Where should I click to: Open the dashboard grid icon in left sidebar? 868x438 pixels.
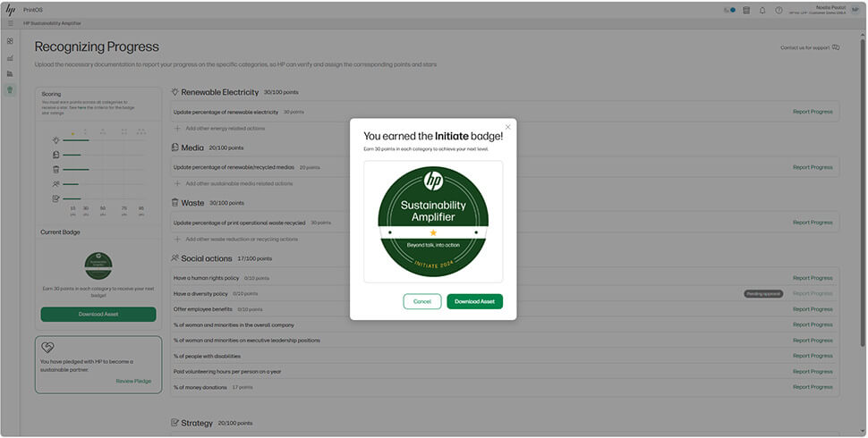tap(10, 41)
